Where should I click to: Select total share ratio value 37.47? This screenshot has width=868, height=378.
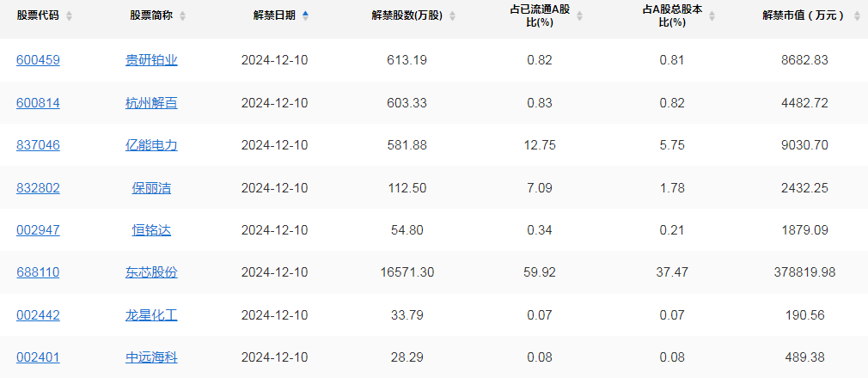672,273
